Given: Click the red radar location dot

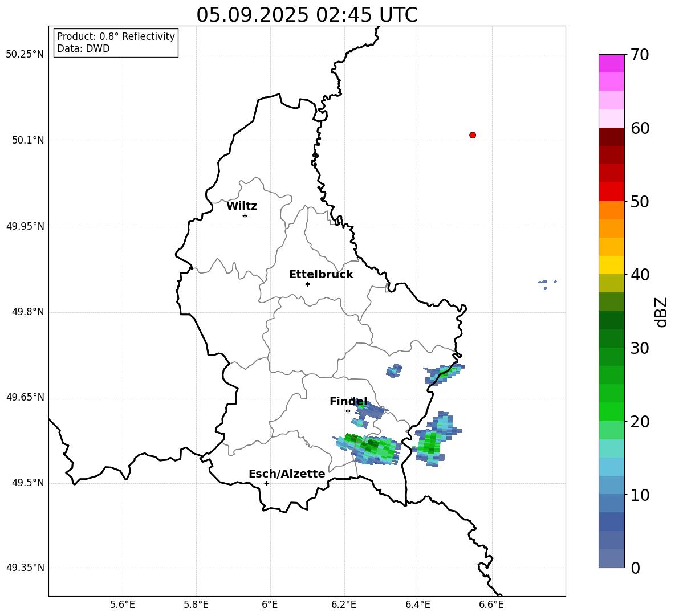Looking at the screenshot, I should coord(473,135).
